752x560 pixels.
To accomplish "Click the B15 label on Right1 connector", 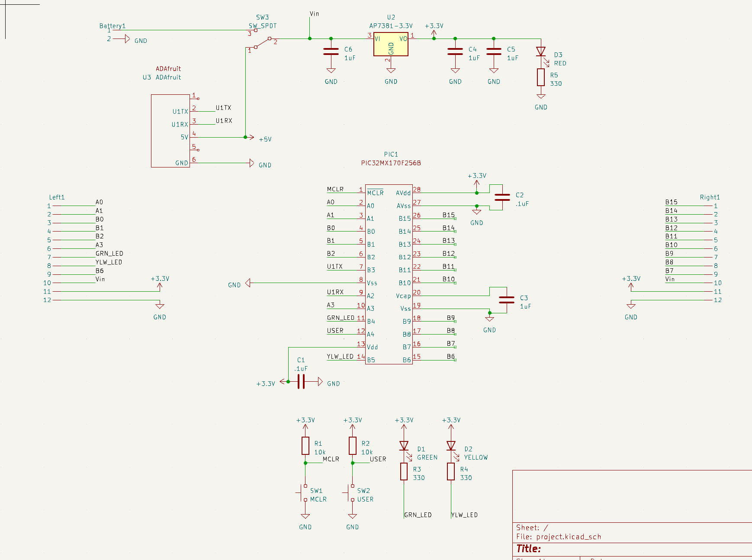I will coord(672,202).
